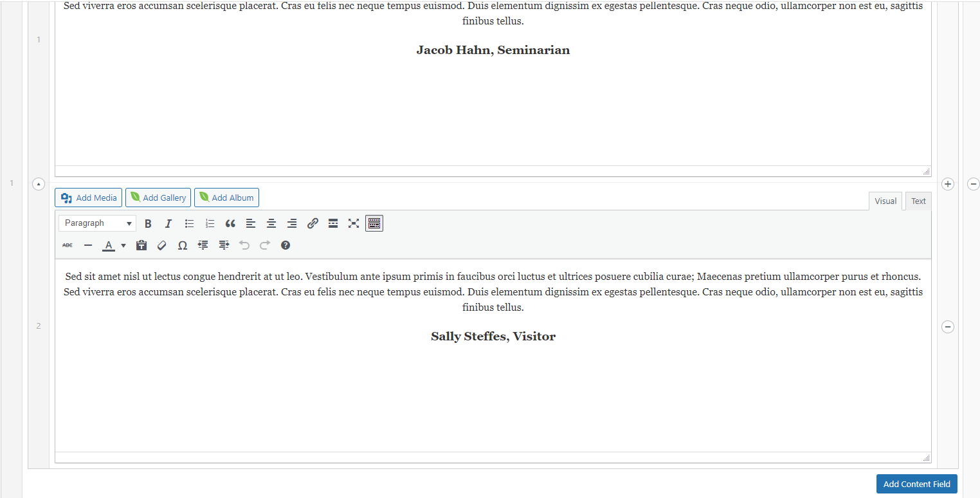Enter distraction-free fullscreen mode
The height and width of the screenshot is (498, 980).
[354, 223]
